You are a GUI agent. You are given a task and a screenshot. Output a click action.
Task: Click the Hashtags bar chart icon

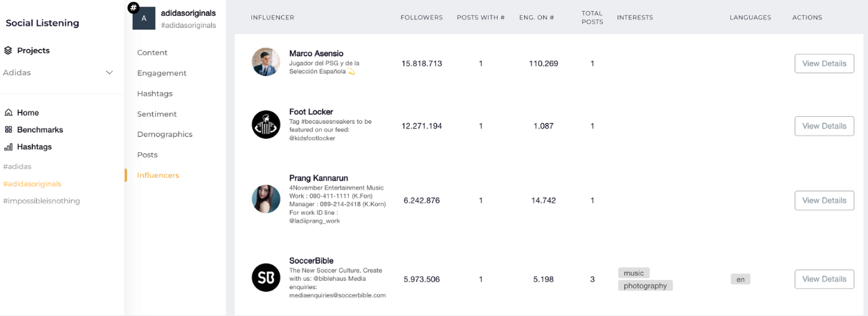[x=8, y=147]
